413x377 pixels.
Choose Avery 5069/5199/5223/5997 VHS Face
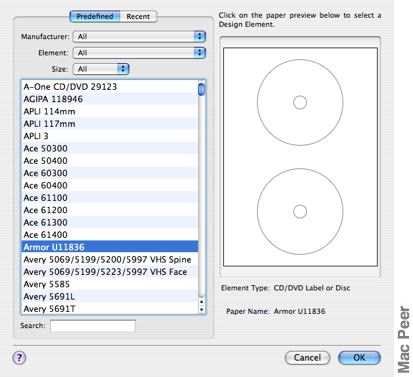(x=110, y=272)
